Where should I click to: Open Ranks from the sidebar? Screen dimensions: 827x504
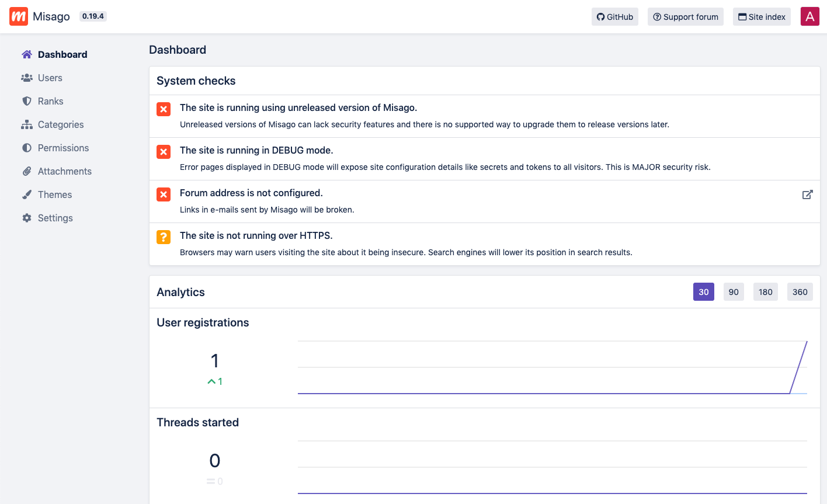50,101
